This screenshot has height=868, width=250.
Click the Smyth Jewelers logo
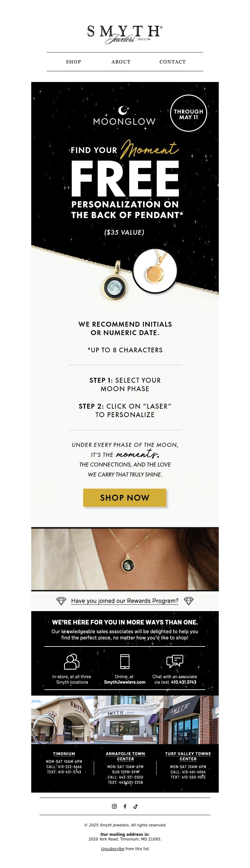[125, 35]
